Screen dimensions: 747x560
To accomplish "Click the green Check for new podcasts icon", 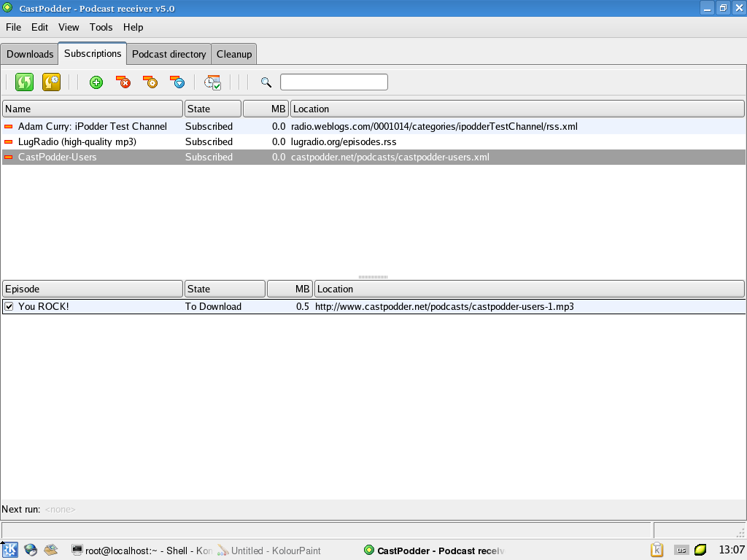I will (x=24, y=82).
